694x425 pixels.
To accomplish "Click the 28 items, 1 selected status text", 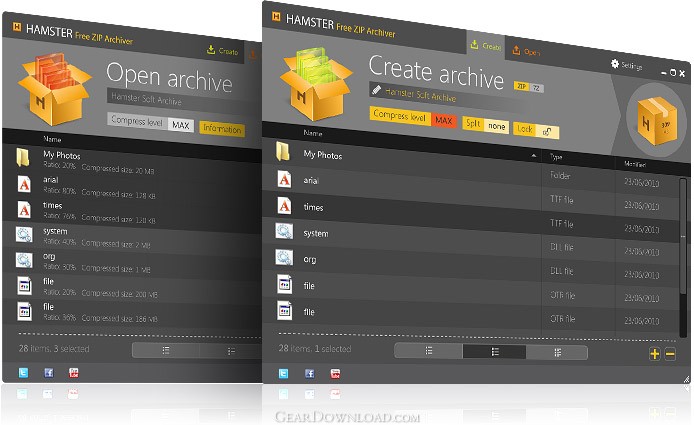I will pos(315,348).
